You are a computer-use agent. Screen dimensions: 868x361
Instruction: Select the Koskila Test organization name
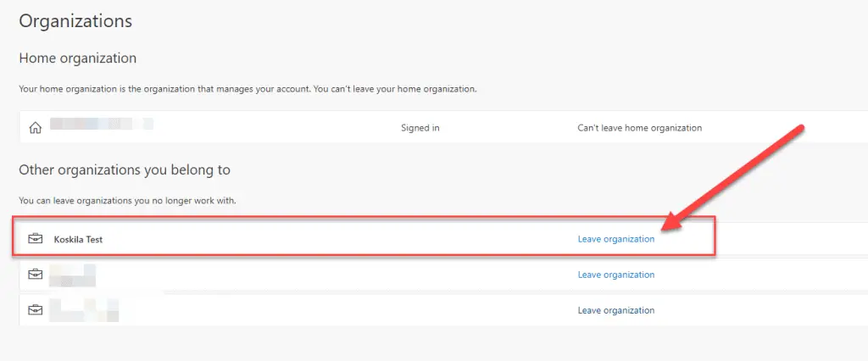click(x=78, y=240)
